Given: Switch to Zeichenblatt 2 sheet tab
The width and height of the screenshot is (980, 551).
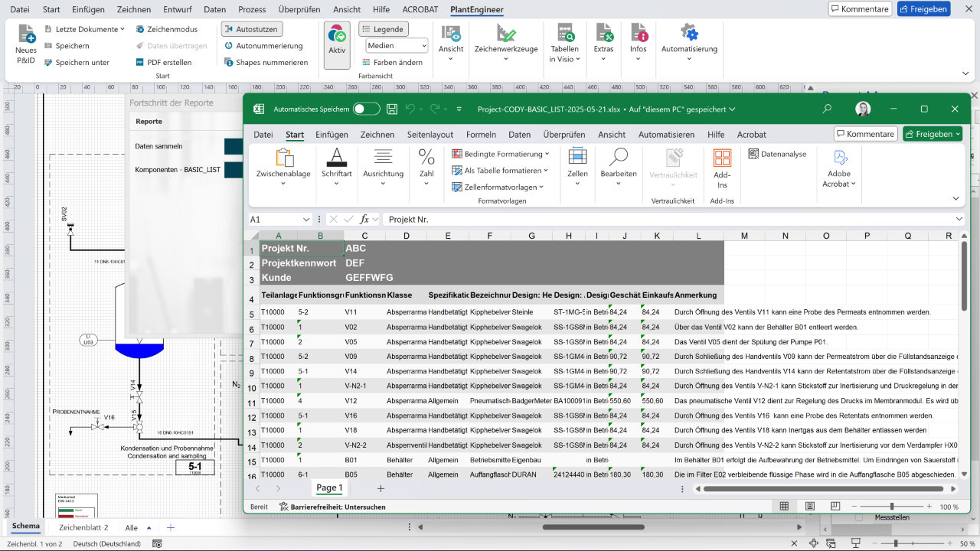Looking at the screenshot, I should [x=83, y=527].
